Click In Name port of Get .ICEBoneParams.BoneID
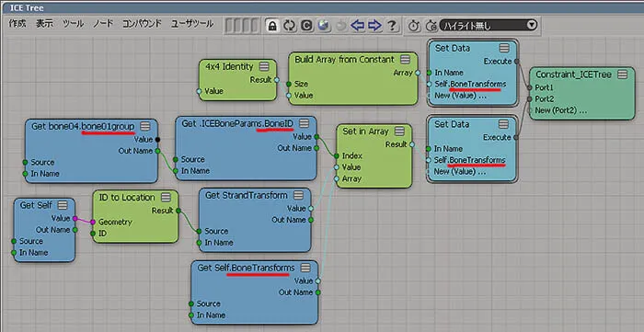The width and height of the screenshot is (644, 332). pos(176,171)
